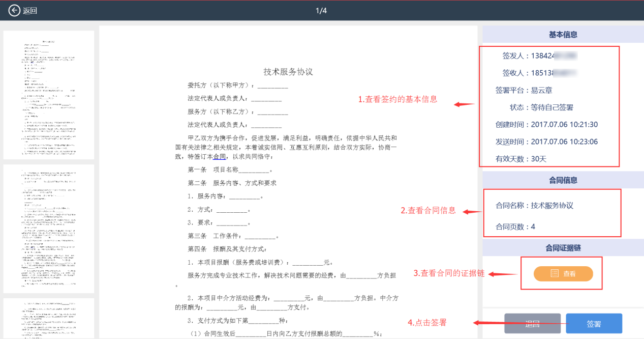Click the blue 签署 button

594,324
